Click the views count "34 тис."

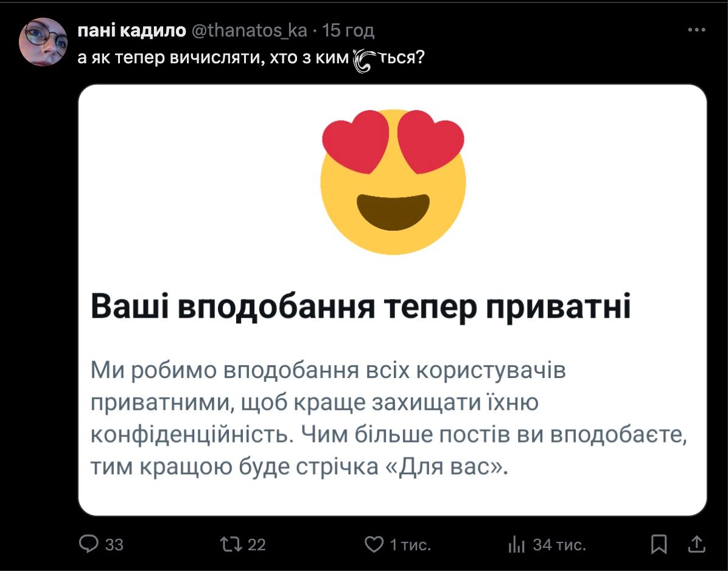(559, 545)
